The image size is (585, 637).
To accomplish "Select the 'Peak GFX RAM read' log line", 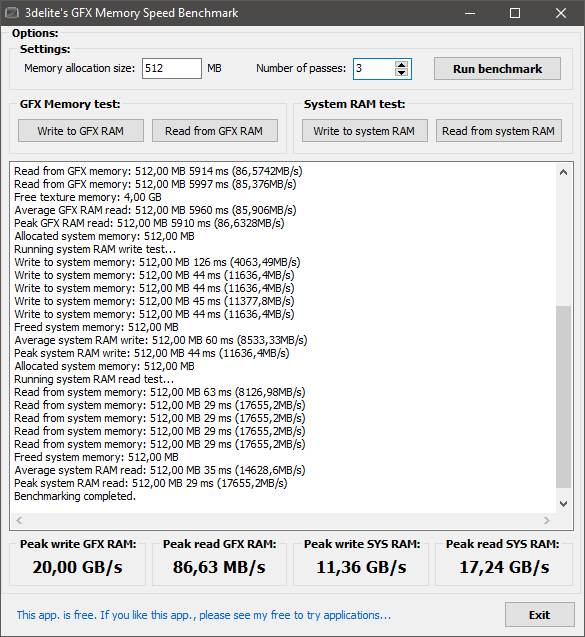I will point(149,223).
